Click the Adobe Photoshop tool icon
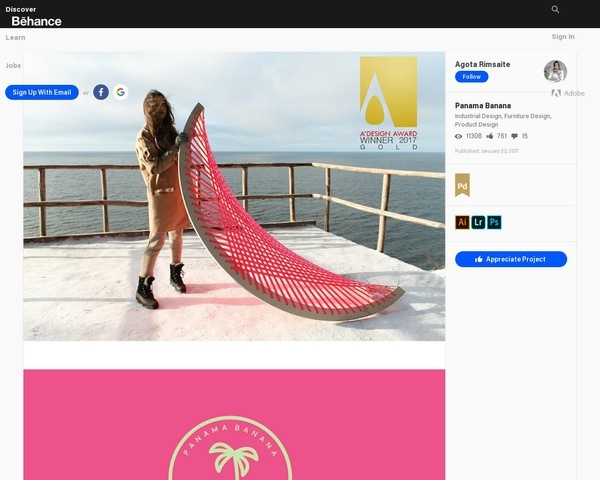 (494, 222)
